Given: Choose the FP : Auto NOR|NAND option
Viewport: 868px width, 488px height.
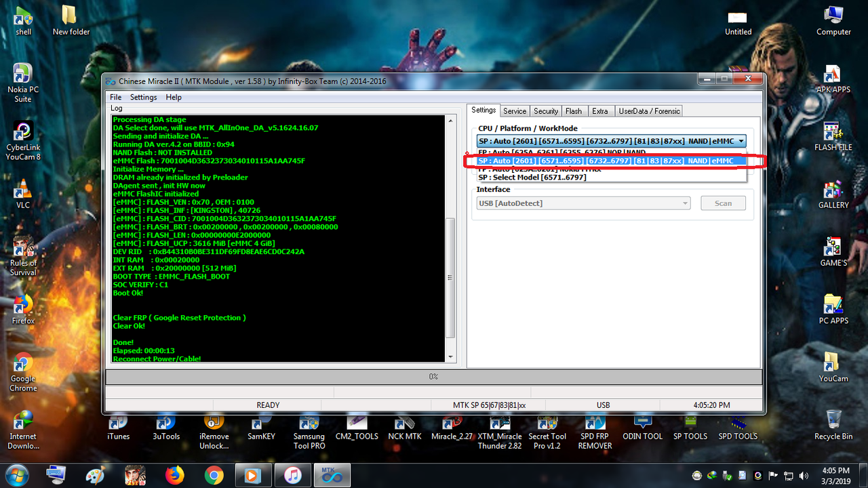Looking at the screenshot, I should tap(612, 152).
